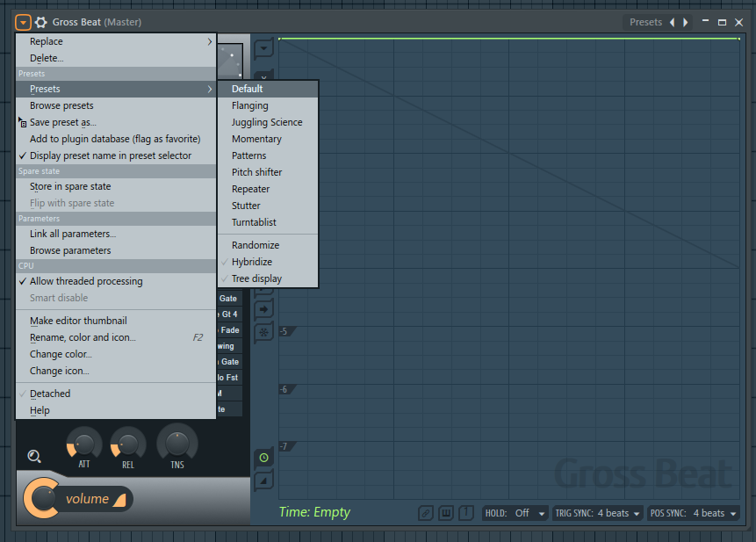The width and height of the screenshot is (756, 542).
Task: Select Change icon...
Action: click(x=116, y=371)
